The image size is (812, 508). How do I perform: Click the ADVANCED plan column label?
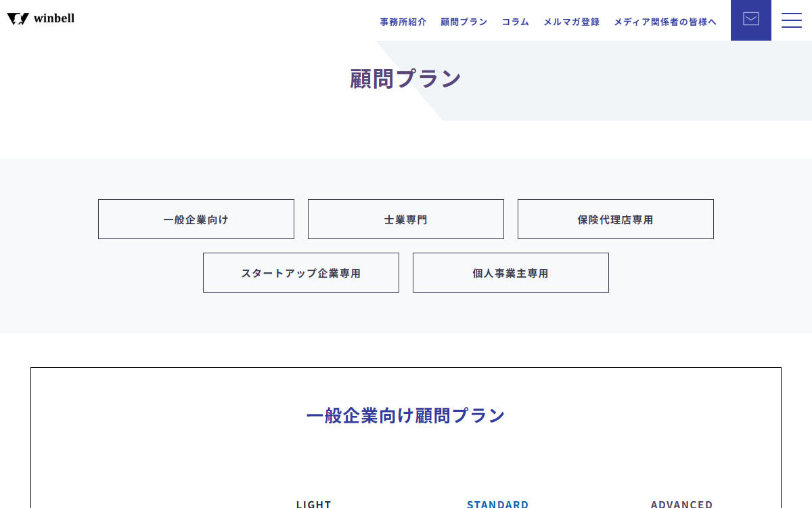[x=682, y=504]
